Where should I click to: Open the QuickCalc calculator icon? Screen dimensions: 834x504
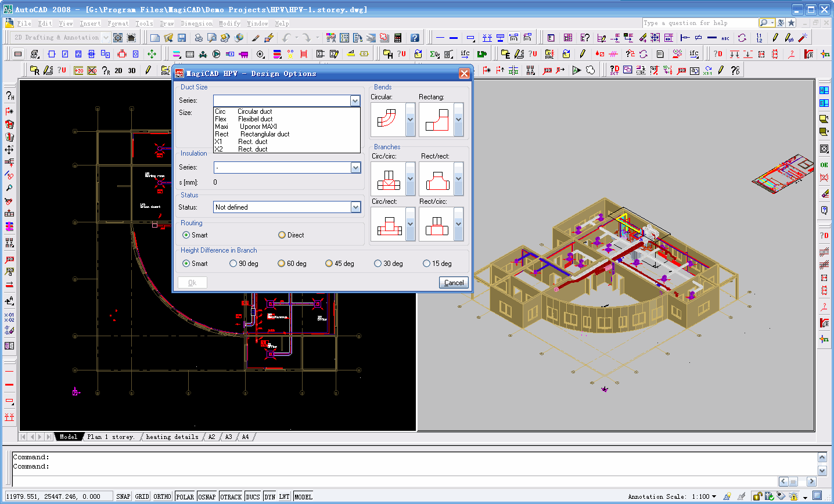pyautogui.click(x=398, y=38)
